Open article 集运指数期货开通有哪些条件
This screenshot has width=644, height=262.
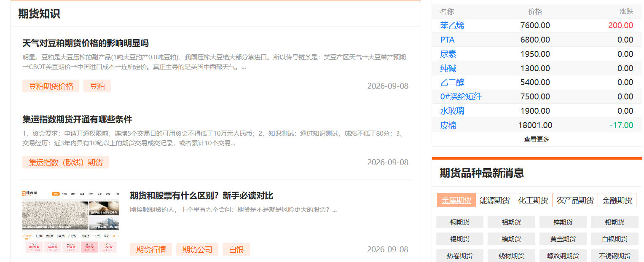77,119
